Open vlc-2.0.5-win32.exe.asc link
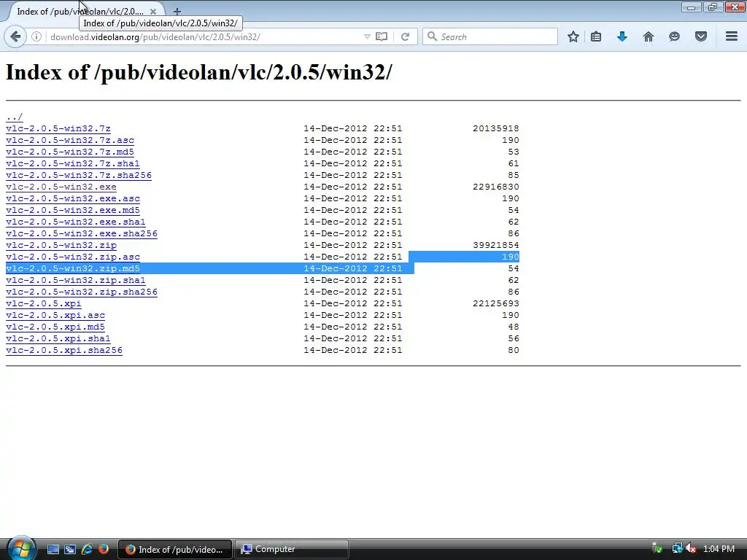 (x=73, y=198)
